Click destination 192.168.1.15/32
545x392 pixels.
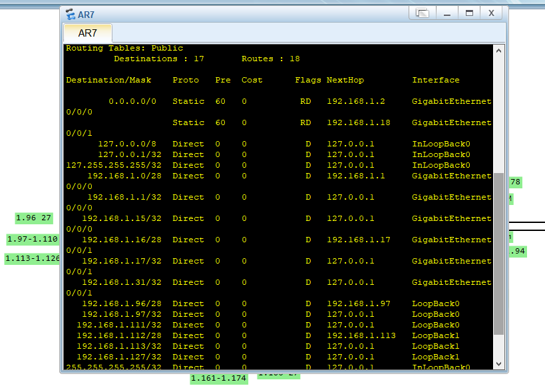122,218
